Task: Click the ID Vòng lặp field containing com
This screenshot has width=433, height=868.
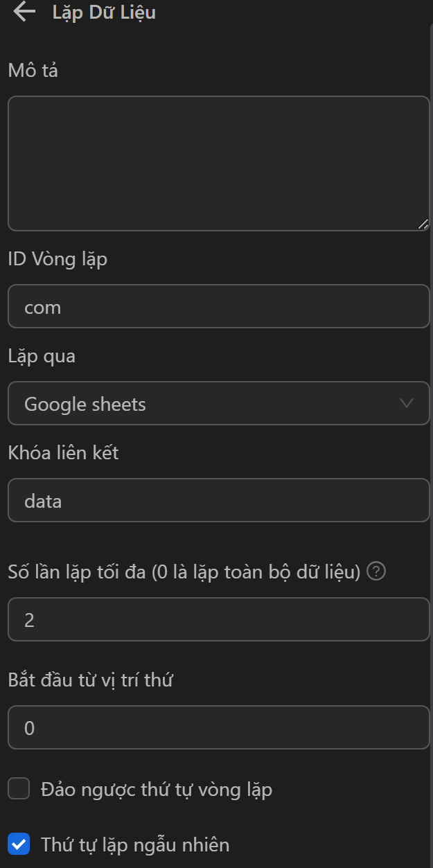Action: coord(218,306)
